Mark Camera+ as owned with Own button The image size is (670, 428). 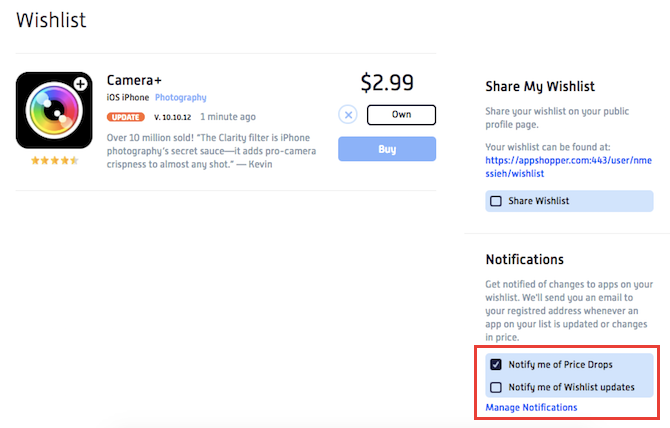(x=401, y=114)
